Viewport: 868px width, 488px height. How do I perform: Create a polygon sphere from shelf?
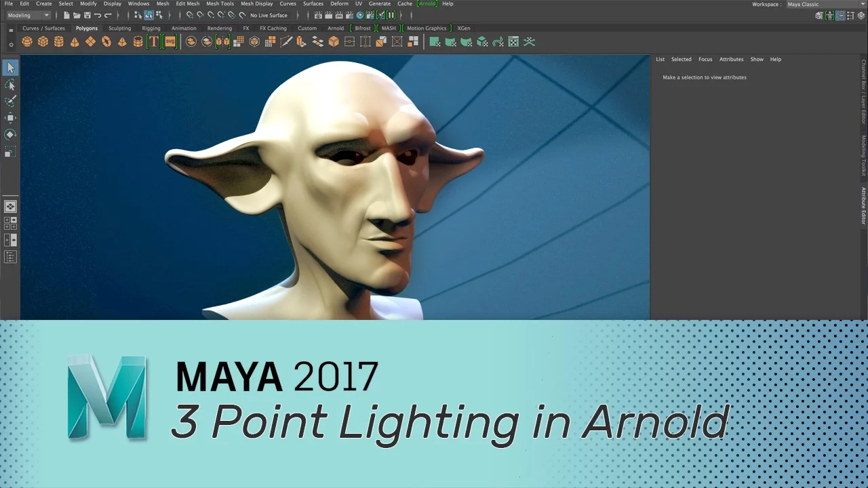coord(27,42)
